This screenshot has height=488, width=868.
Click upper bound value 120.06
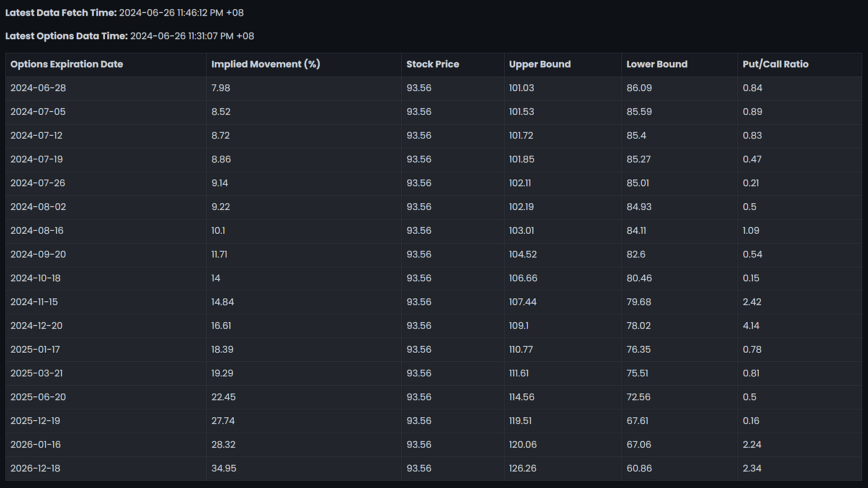[x=523, y=445]
